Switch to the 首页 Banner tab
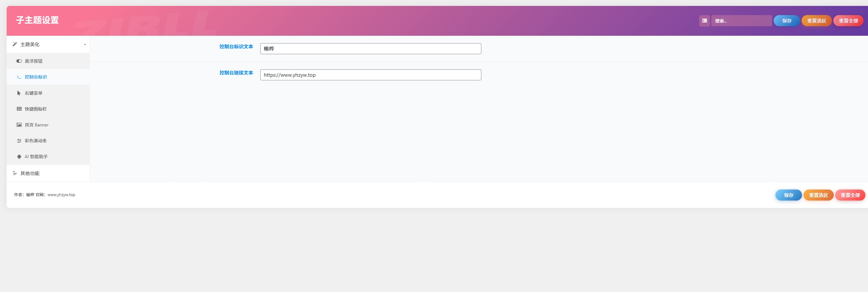 point(36,125)
